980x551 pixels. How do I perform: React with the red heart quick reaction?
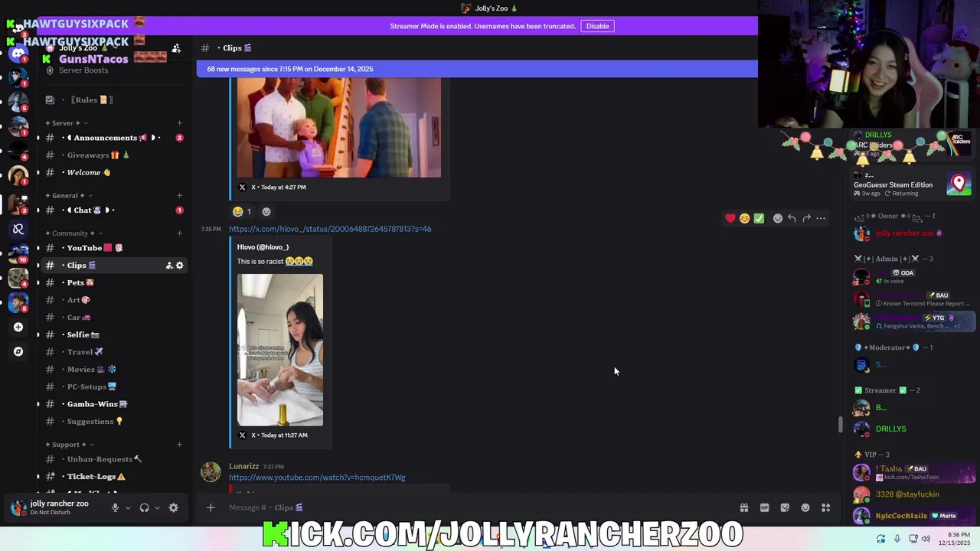coord(730,218)
